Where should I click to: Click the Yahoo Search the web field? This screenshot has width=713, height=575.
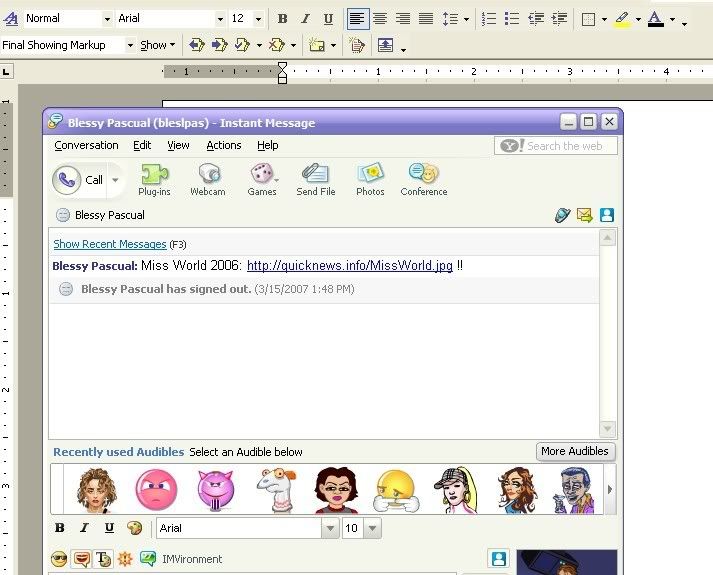(556, 146)
